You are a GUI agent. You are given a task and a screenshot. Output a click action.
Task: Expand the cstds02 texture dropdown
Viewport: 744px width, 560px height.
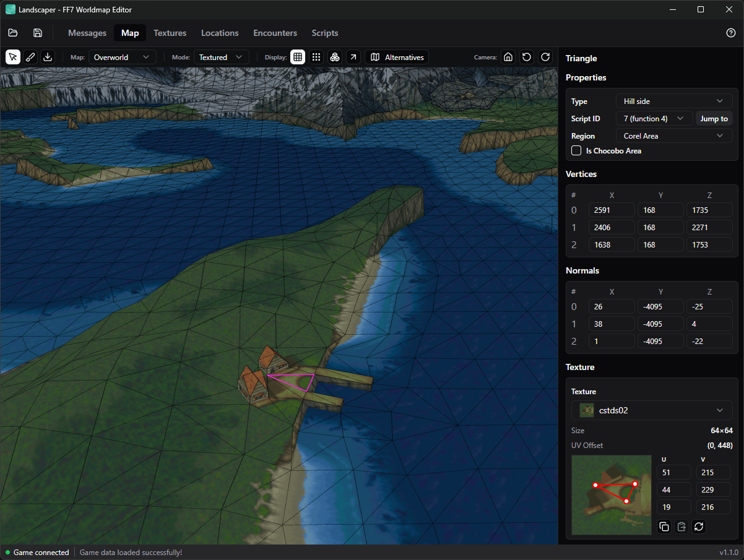click(652, 410)
